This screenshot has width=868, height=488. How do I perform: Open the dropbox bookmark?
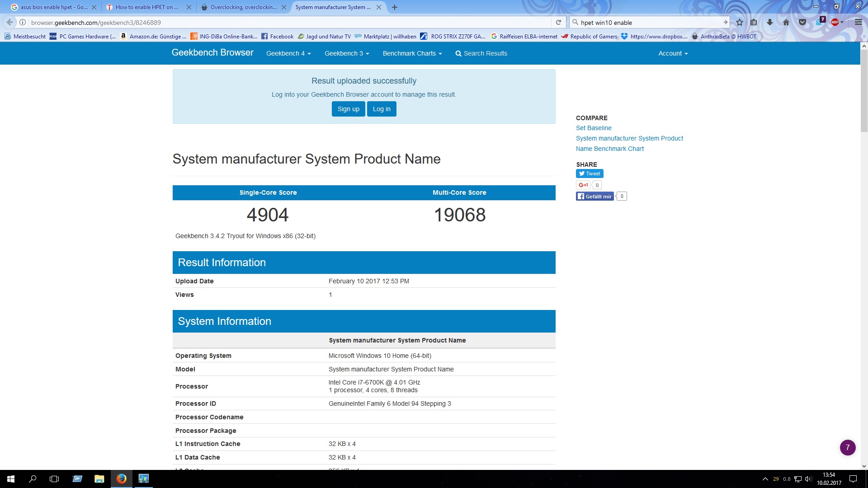[x=654, y=37]
